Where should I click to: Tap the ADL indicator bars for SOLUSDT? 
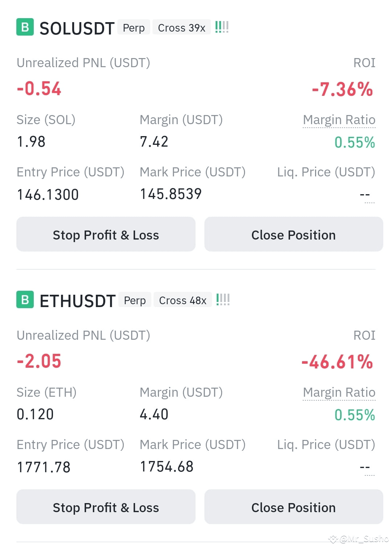coord(222,27)
